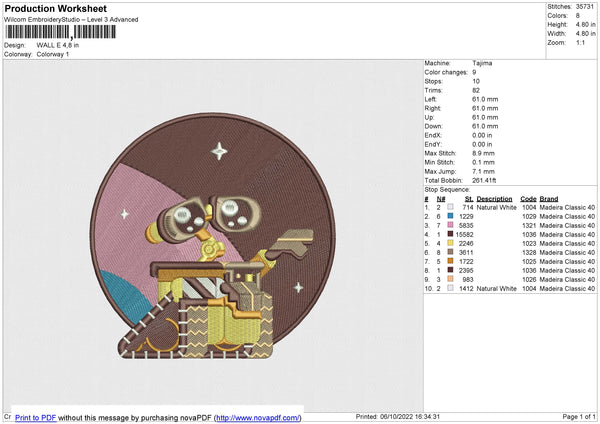Click the 'Print to PDF' link

tap(36, 417)
